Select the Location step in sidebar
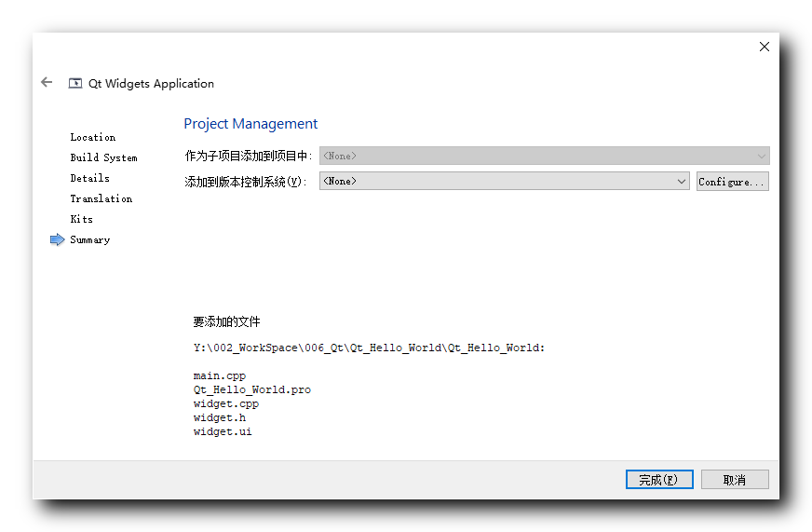 coord(93,137)
